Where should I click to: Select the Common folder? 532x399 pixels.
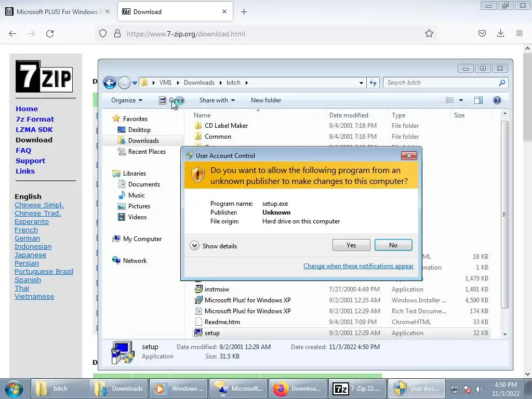point(218,137)
